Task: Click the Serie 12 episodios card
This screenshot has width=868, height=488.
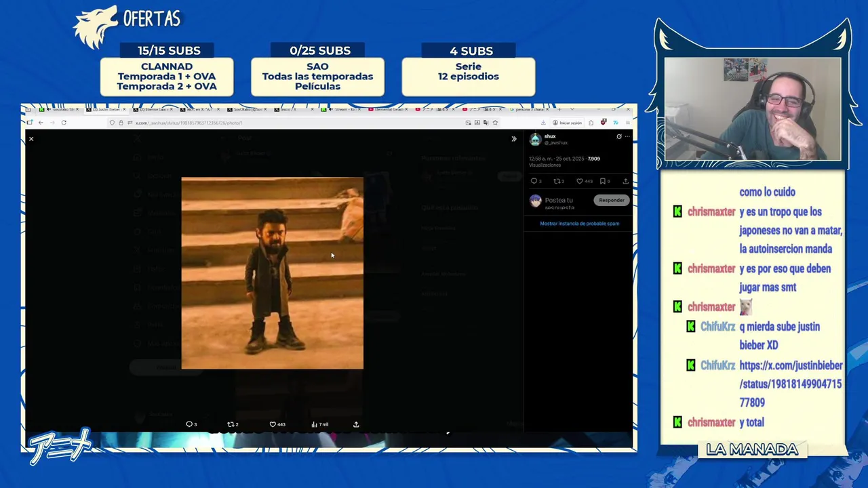Action: tap(469, 77)
